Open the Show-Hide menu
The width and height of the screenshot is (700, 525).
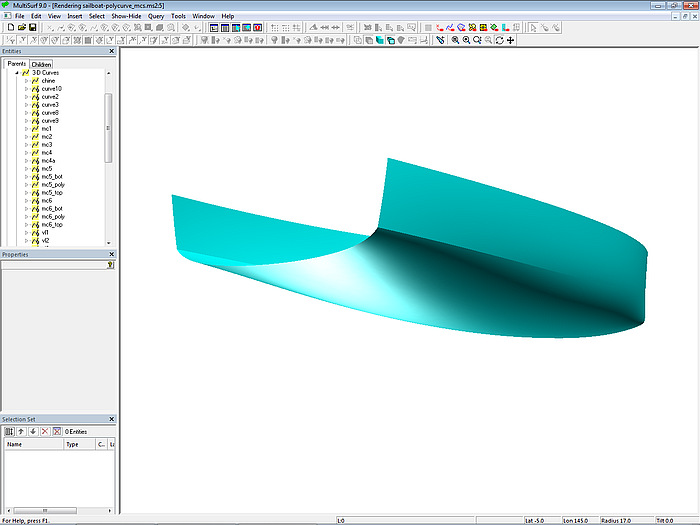(x=126, y=16)
